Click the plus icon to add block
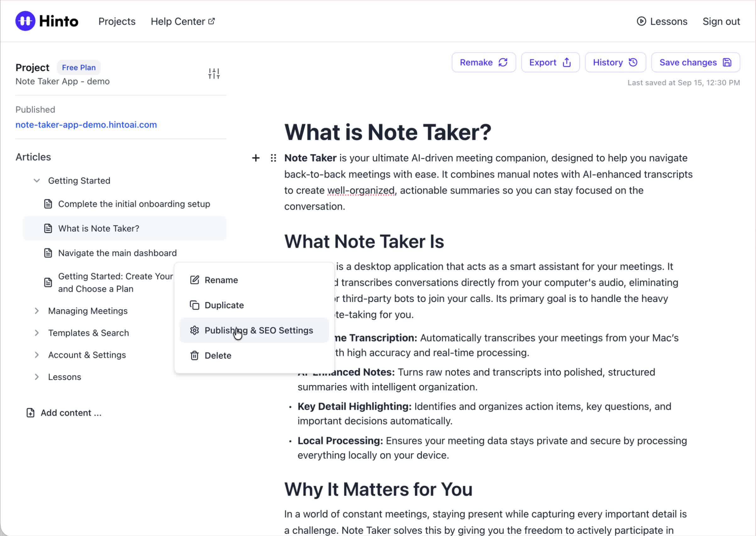The width and height of the screenshot is (756, 536). [256, 158]
